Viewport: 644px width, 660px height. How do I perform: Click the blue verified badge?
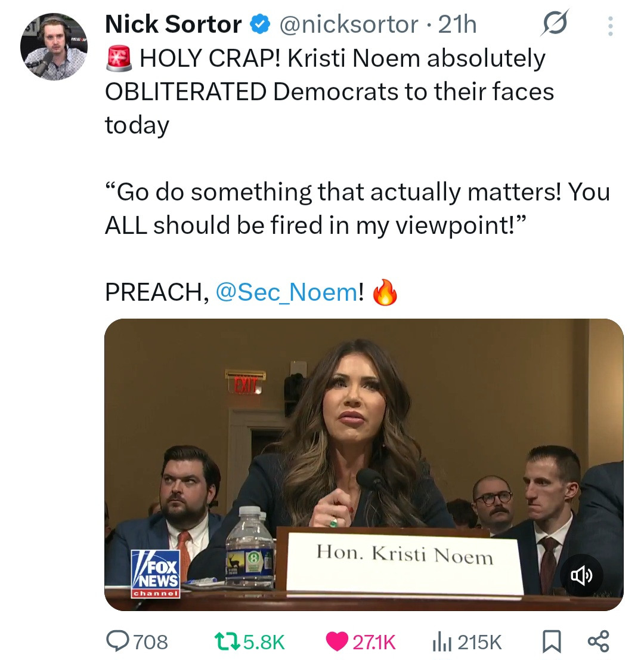point(258,25)
